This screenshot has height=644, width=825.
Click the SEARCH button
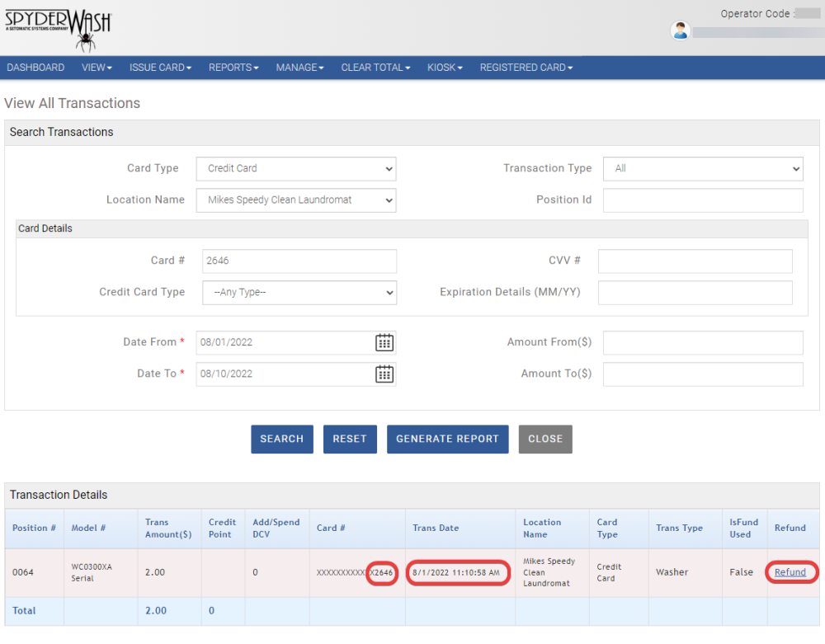(x=282, y=439)
